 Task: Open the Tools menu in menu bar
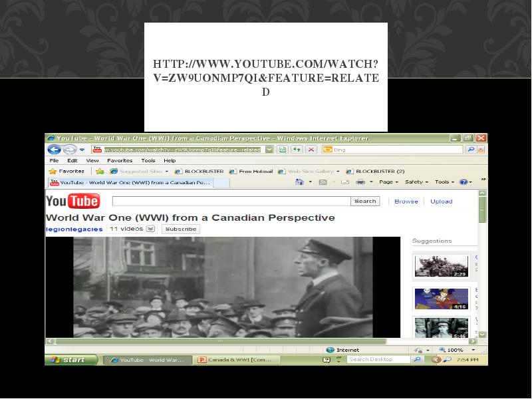click(148, 160)
